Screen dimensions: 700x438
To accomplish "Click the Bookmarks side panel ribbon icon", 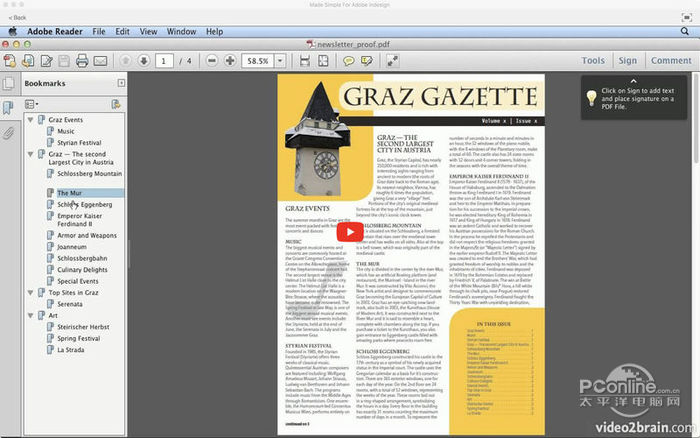I will 8,108.
